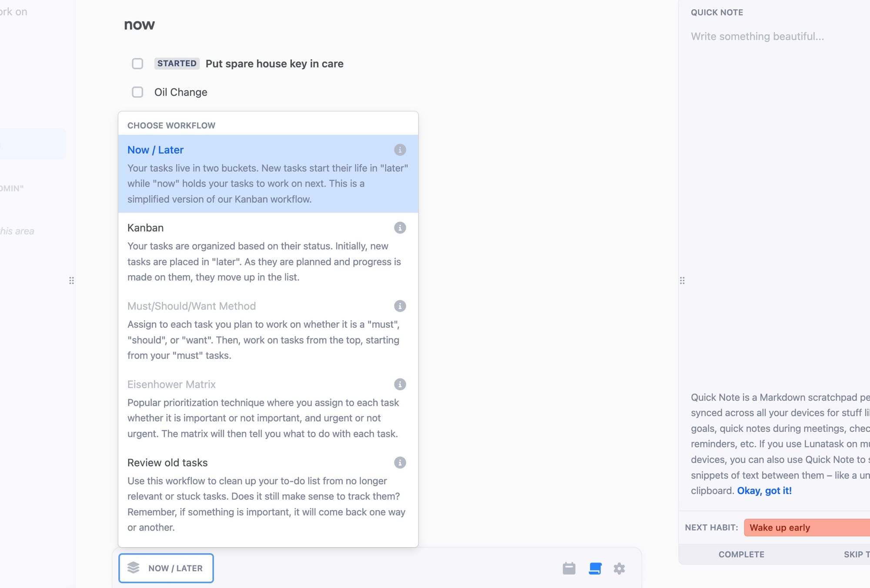The width and height of the screenshot is (870, 588).
Task: Click the info icon next to Must/Should/Want Method
Action: pos(400,306)
